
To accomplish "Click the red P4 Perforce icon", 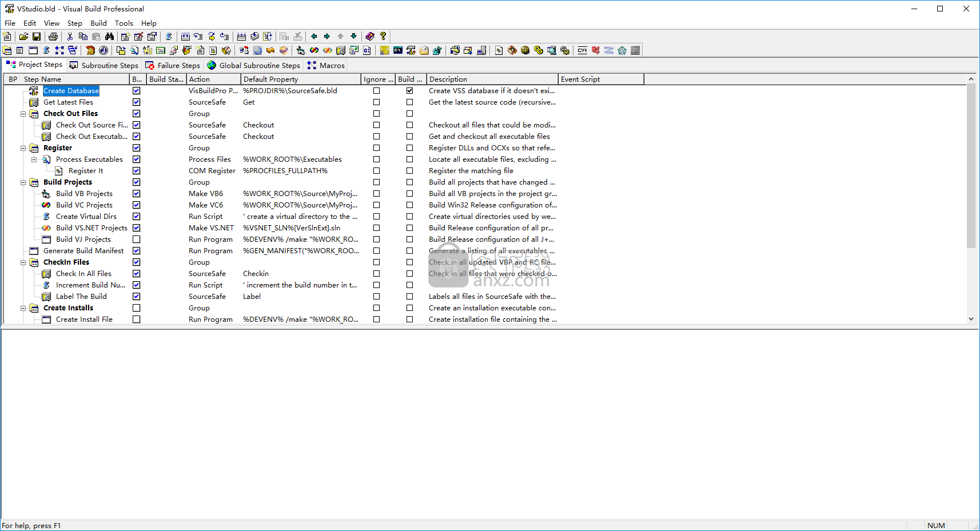I will [596, 50].
